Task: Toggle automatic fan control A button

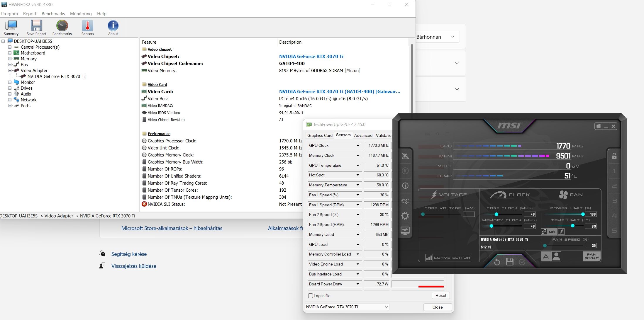Action: [x=545, y=257]
